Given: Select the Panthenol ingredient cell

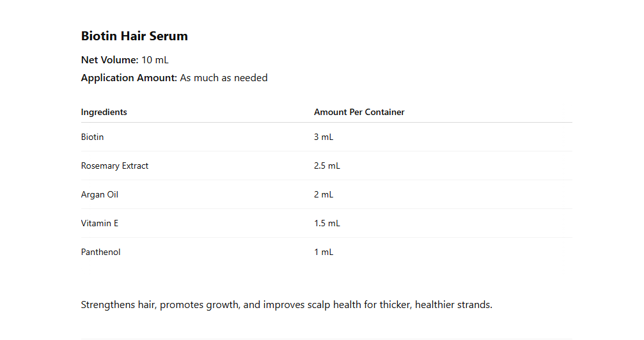Looking at the screenshot, I should (x=101, y=252).
